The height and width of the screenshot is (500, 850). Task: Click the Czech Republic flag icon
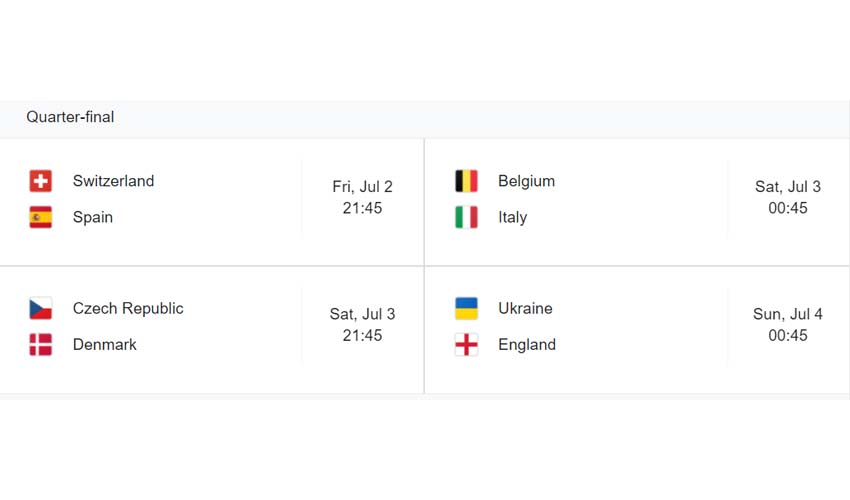coord(41,308)
